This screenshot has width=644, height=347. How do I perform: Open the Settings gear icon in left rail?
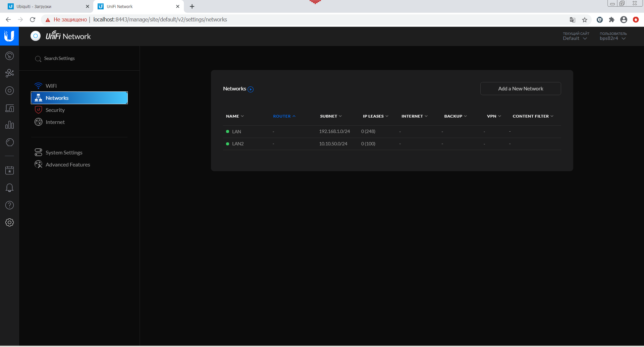[9, 222]
